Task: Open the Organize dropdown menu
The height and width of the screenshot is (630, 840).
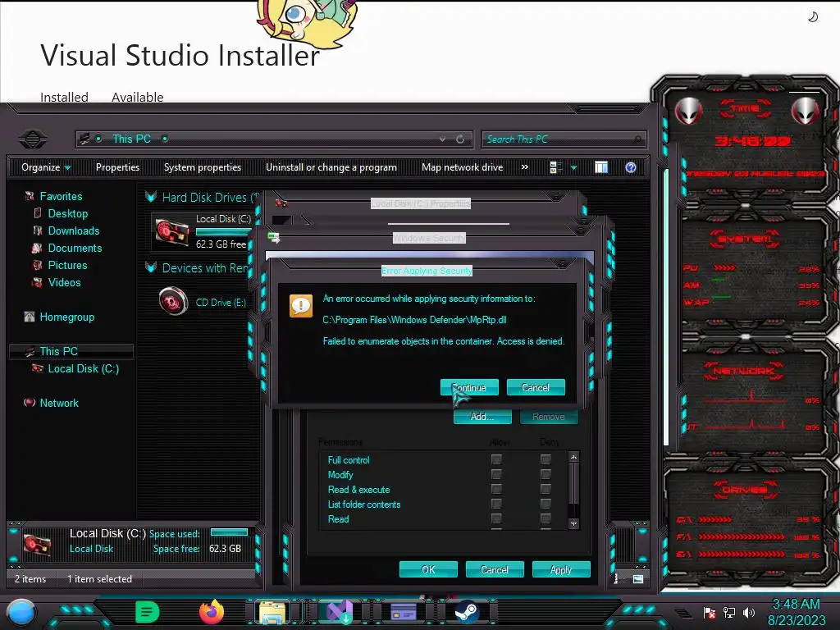Action: [46, 167]
